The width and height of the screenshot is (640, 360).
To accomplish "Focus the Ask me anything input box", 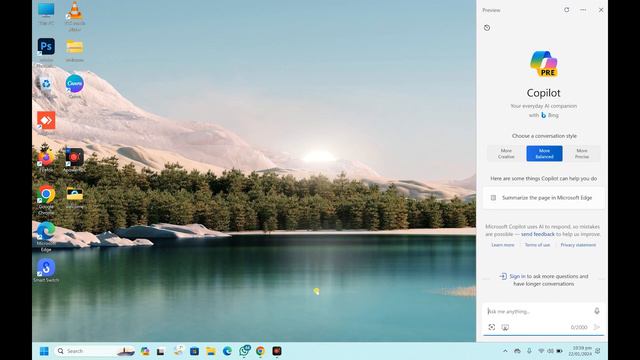I will point(538,311).
